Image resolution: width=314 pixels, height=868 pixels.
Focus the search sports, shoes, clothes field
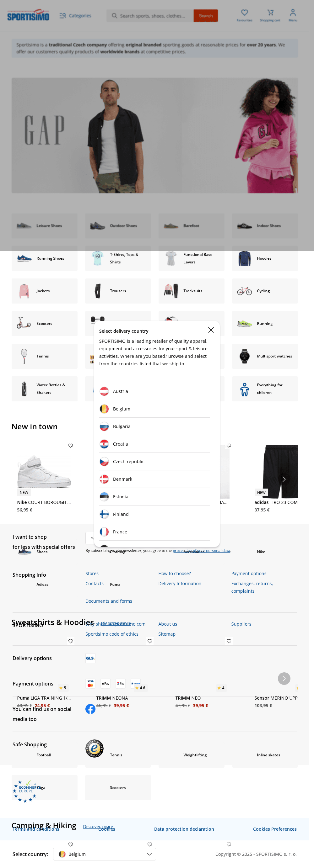coord(150,15)
